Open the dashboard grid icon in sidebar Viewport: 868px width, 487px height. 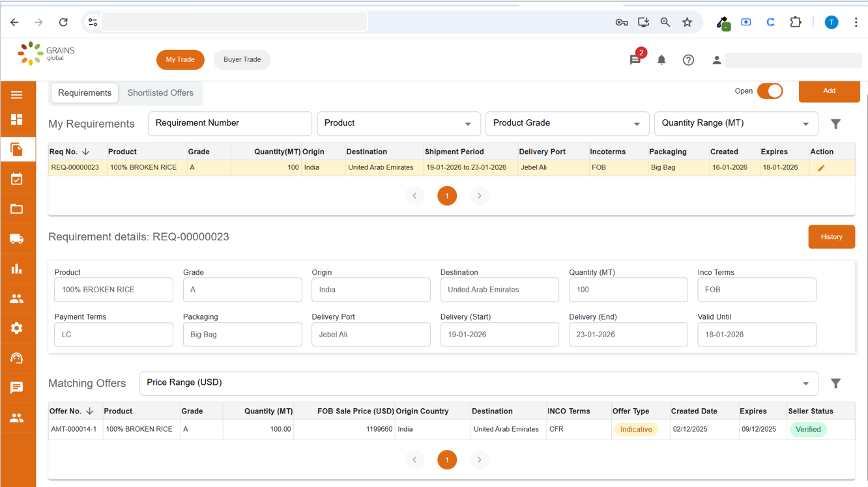tap(17, 120)
